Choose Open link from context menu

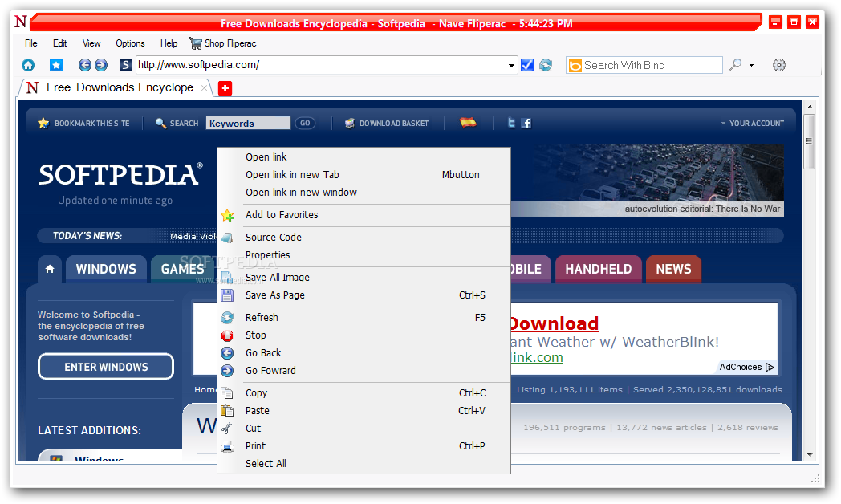coord(364,157)
